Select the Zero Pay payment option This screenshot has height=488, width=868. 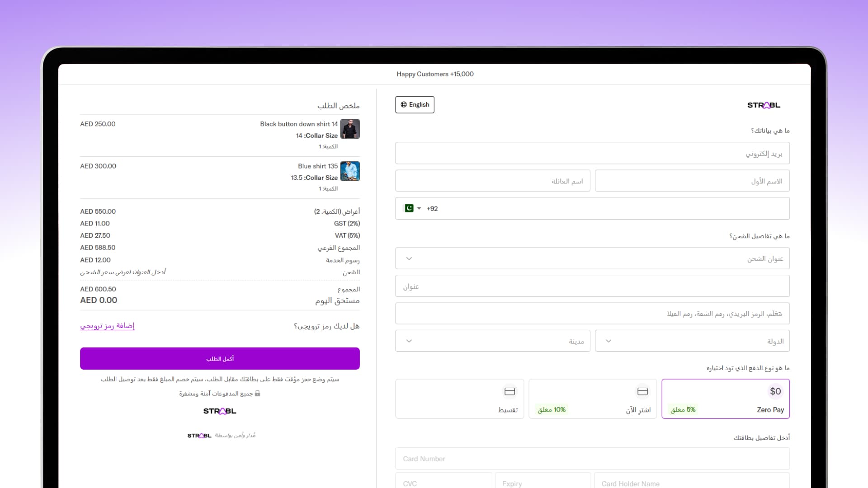[x=726, y=399]
